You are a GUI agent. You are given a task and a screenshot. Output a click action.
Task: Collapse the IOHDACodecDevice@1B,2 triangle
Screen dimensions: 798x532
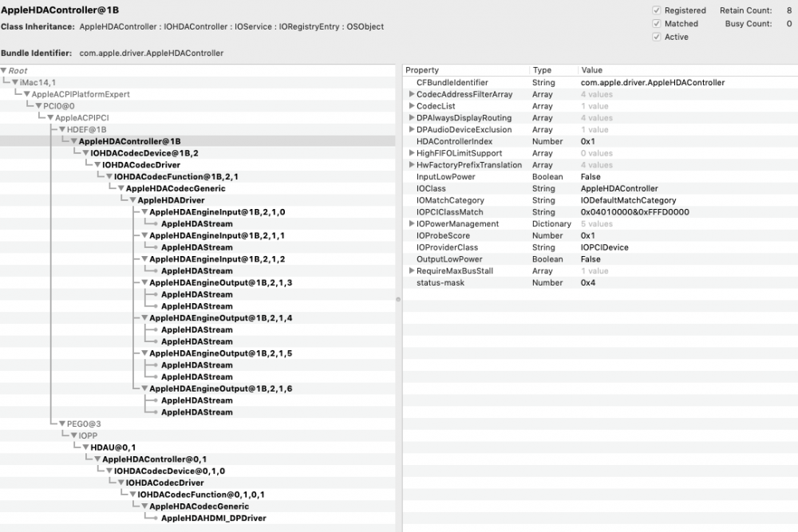click(x=85, y=153)
